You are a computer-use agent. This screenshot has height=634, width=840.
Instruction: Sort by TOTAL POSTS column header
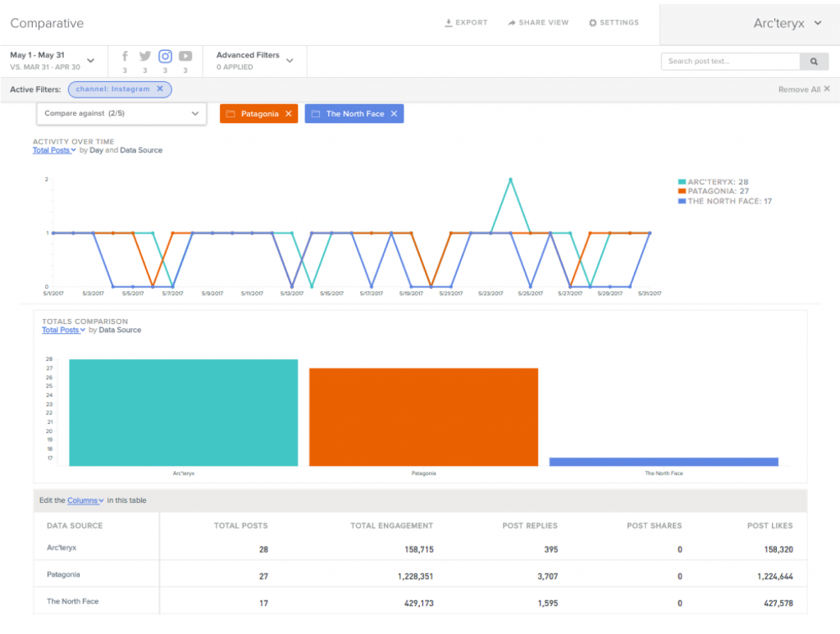(x=240, y=526)
